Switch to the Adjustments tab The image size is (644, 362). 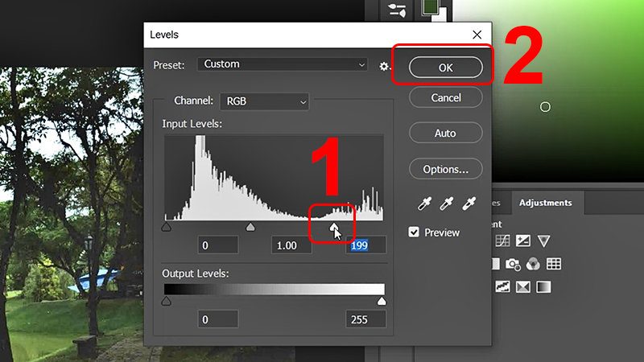click(x=545, y=204)
